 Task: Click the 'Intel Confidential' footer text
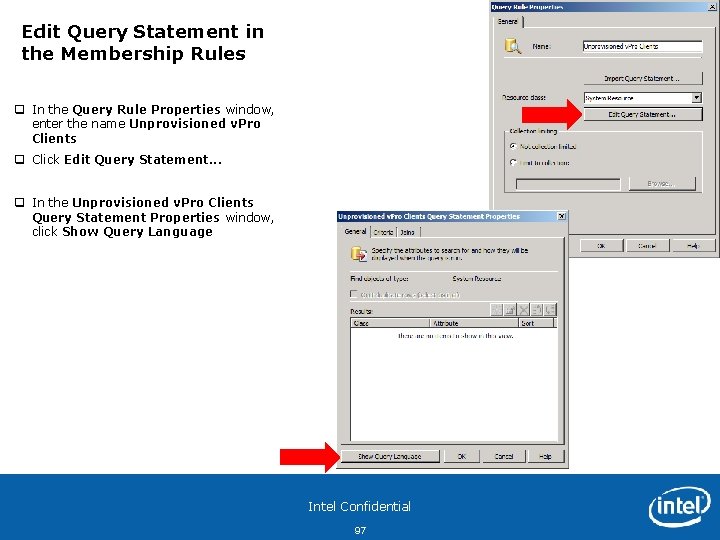pos(360,506)
